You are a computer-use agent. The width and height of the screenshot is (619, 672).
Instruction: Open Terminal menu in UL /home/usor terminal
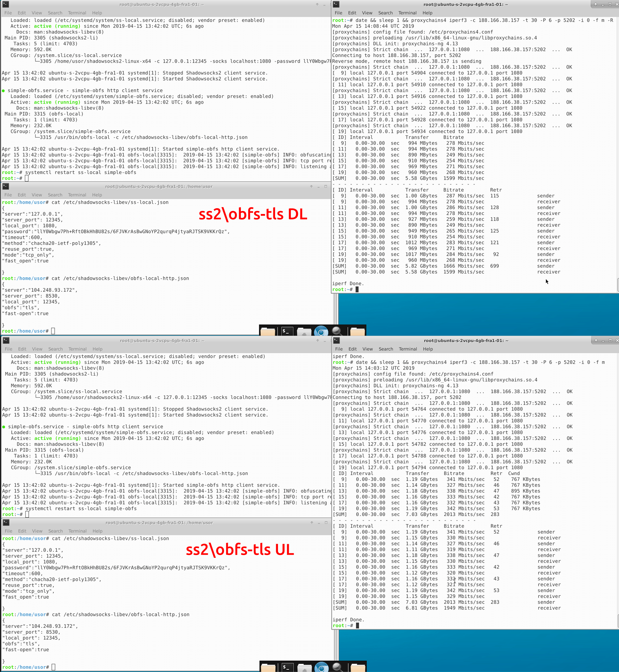click(x=77, y=531)
